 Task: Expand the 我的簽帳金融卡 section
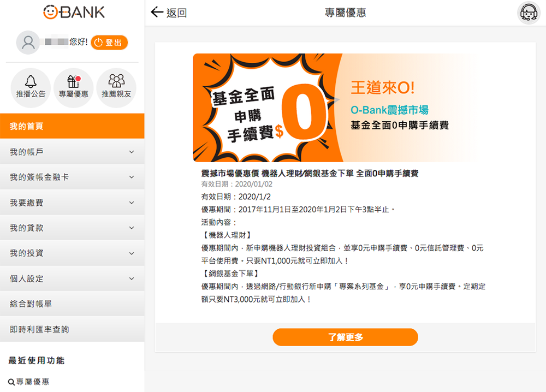pyautogui.click(x=72, y=177)
